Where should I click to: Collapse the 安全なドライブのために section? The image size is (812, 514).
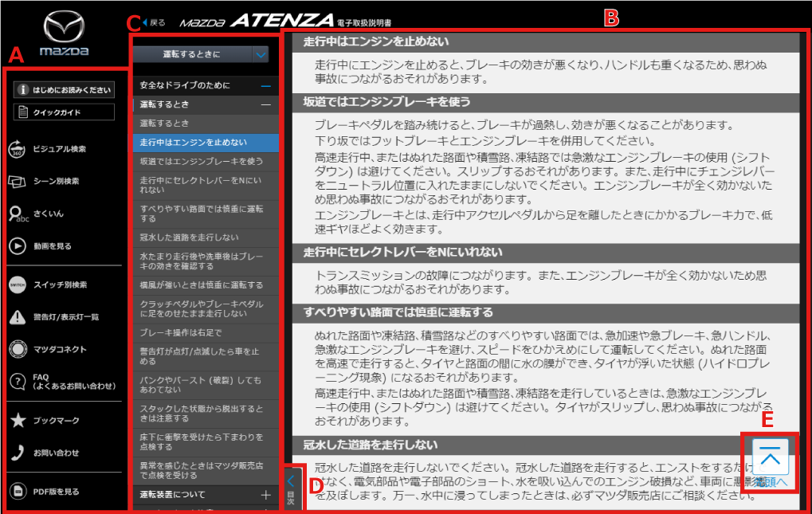(x=265, y=85)
